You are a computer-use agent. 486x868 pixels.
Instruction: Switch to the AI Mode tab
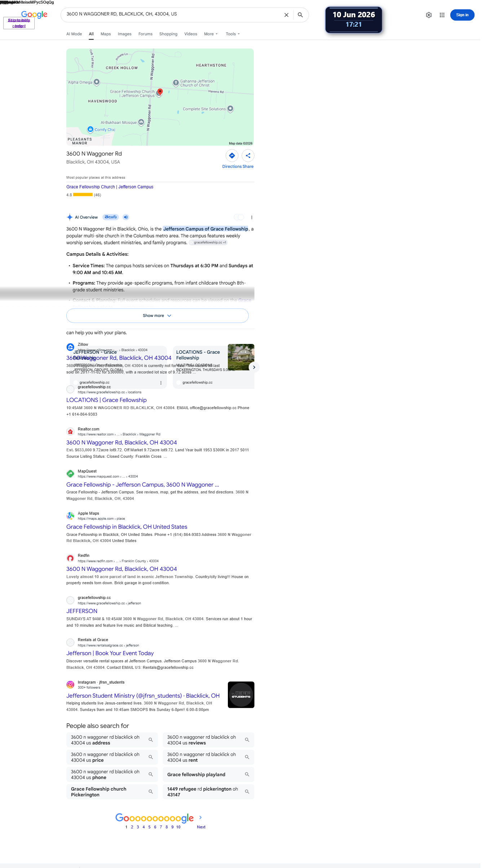pos(74,34)
